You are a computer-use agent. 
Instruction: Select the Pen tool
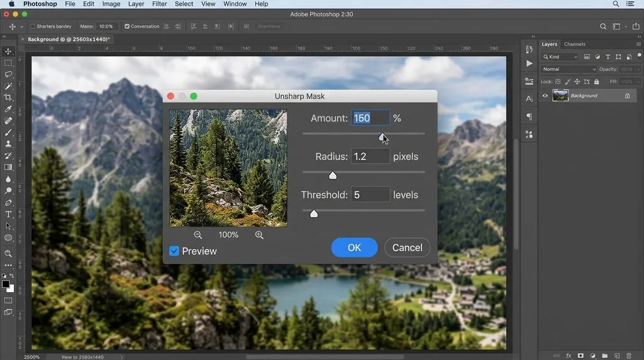pyautogui.click(x=8, y=203)
